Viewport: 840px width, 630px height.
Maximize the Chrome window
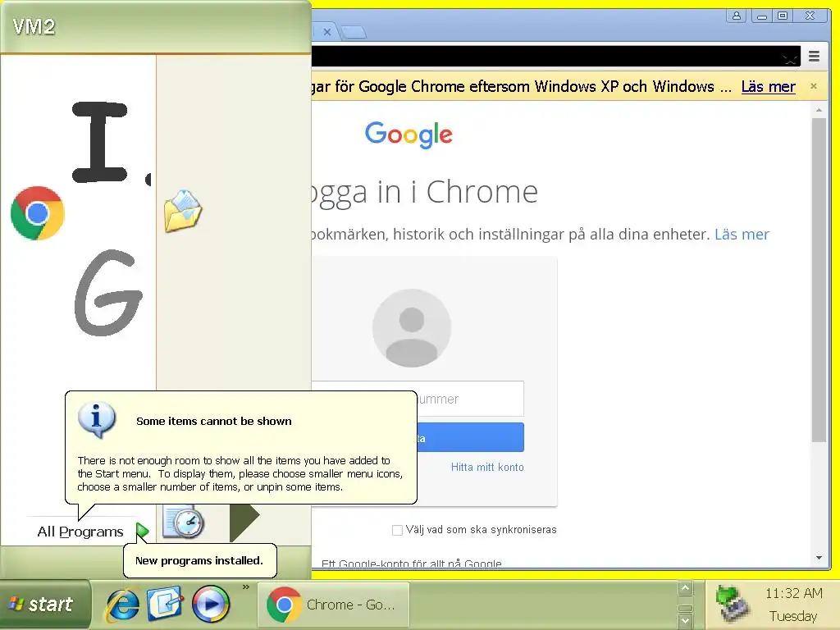[x=782, y=16]
